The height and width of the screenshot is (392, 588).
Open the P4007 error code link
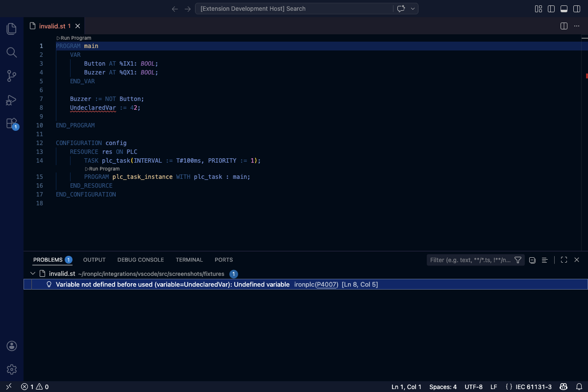coord(327,284)
